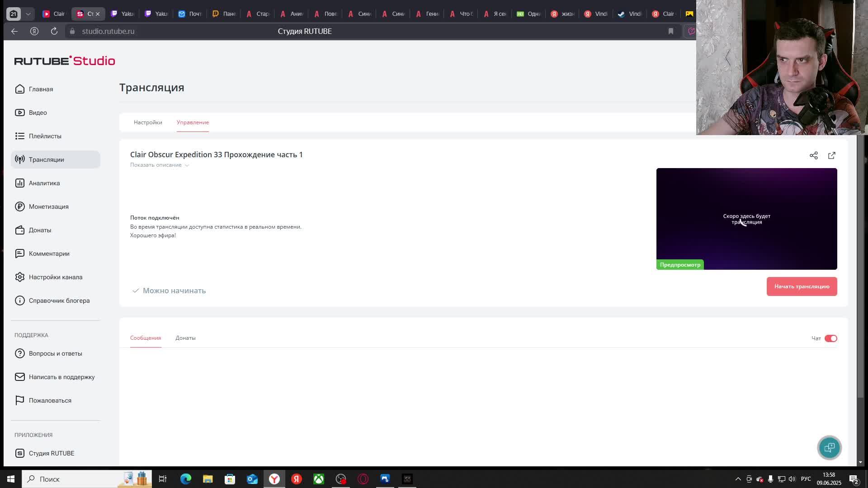This screenshot has height=488, width=868.
Task: Open the Плейлисты list icon
Action: pos(19,136)
